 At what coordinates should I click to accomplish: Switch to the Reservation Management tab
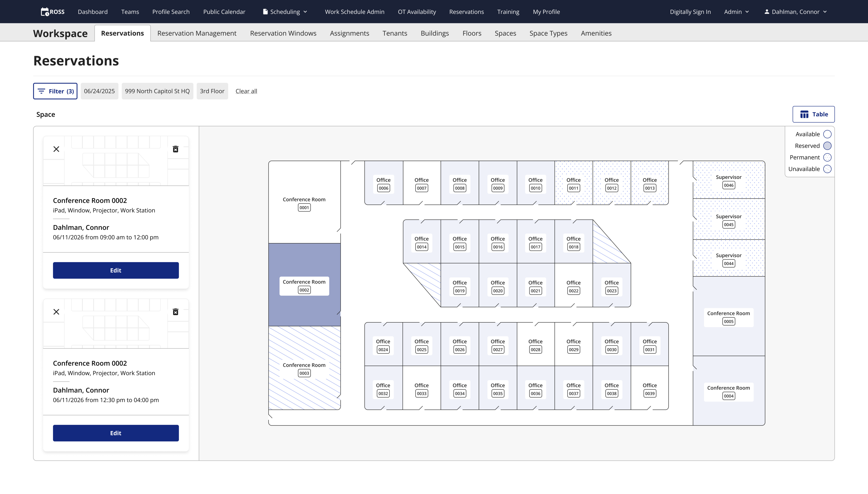click(197, 33)
